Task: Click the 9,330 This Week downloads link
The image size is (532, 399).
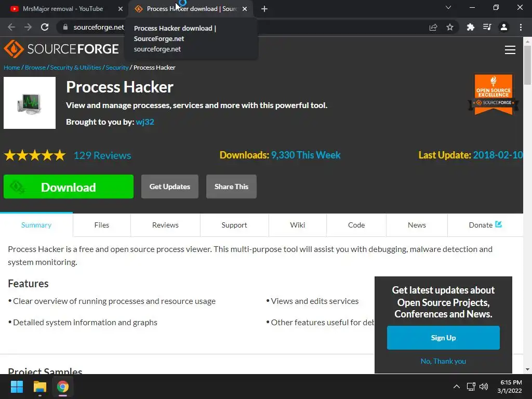Action: (x=305, y=155)
